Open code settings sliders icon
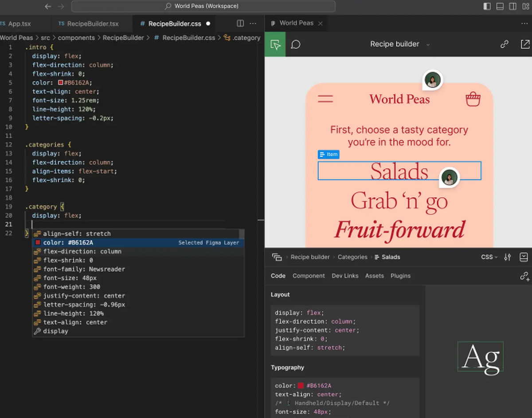Screen dimensions: 532x418 click(x=508, y=257)
